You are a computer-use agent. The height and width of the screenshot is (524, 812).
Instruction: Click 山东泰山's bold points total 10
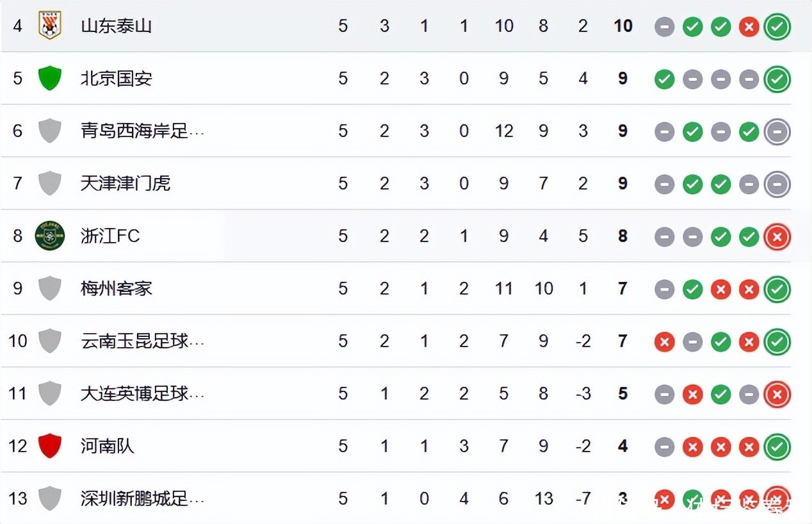click(x=622, y=26)
